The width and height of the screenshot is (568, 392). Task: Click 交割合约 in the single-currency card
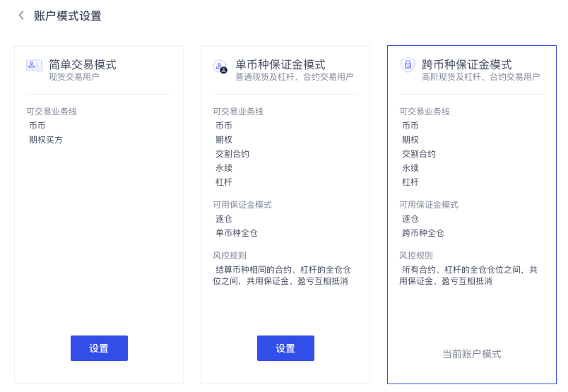click(232, 154)
